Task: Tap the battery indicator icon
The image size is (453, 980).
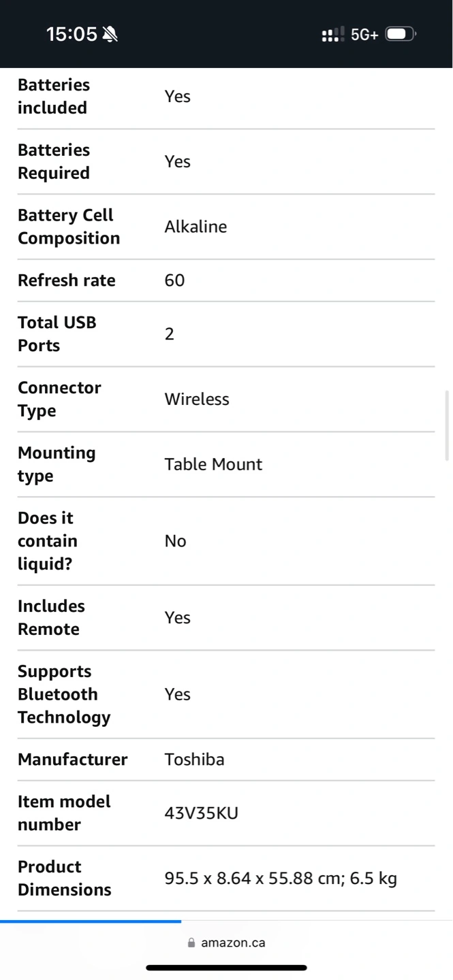Action: 401,34
